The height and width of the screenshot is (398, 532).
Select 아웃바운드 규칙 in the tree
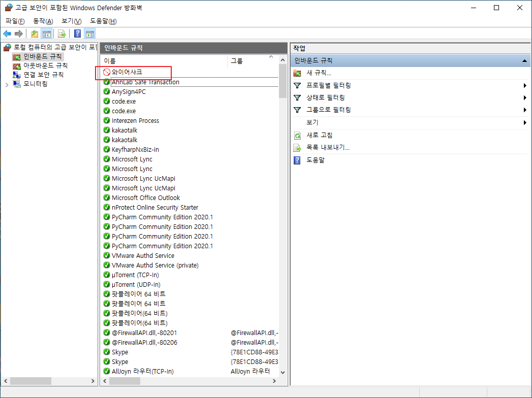tap(45, 65)
